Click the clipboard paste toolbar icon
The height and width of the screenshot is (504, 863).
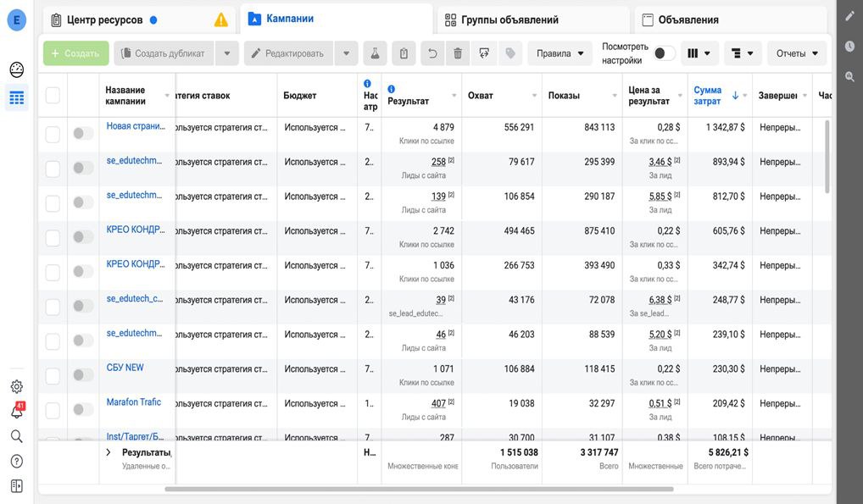404,53
